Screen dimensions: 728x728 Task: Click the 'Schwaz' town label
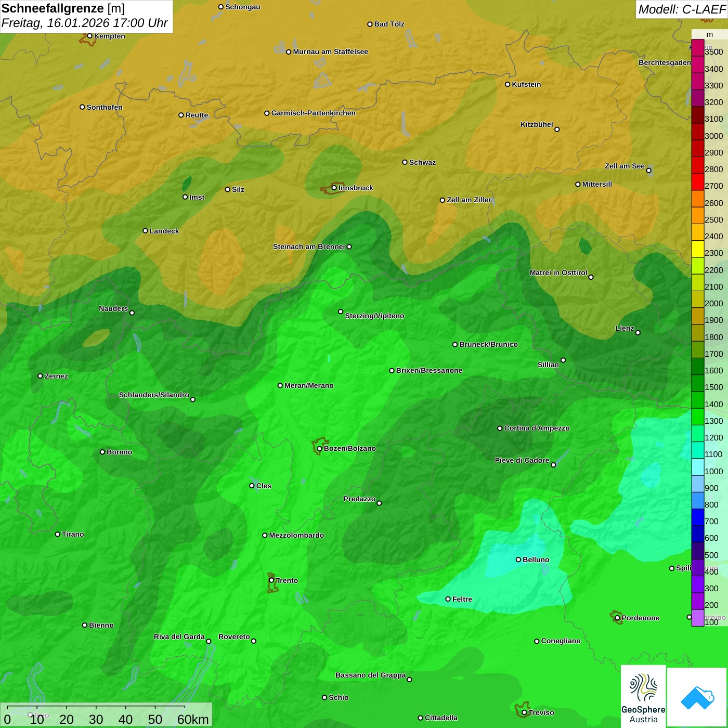pyautogui.click(x=422, y=162)
